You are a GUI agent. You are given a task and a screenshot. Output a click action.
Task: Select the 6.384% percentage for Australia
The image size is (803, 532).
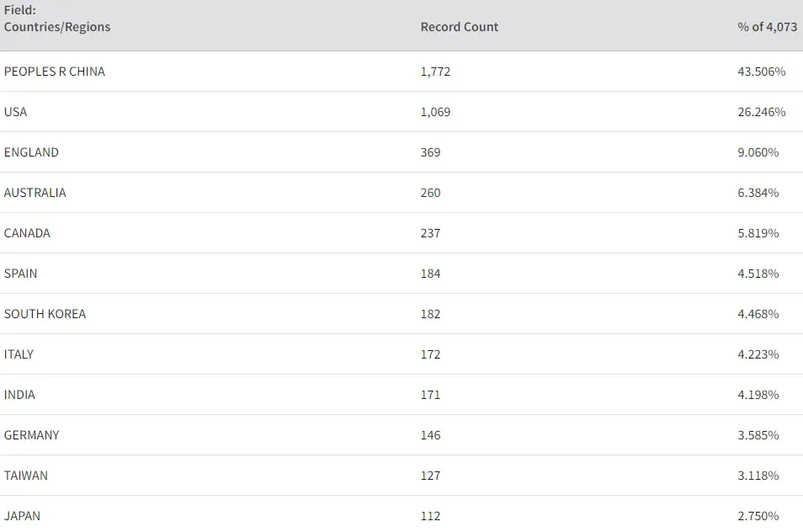[x=758, y=193]
